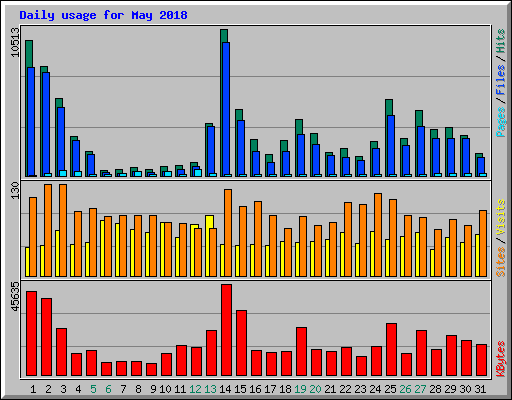
Task: Click day label 23 on the x-axis
Action: 360,389
